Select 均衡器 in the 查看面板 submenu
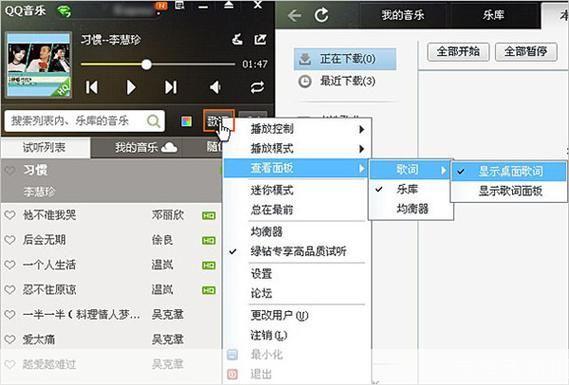Viewport: 569px width, 385px height. click(411, 209)
